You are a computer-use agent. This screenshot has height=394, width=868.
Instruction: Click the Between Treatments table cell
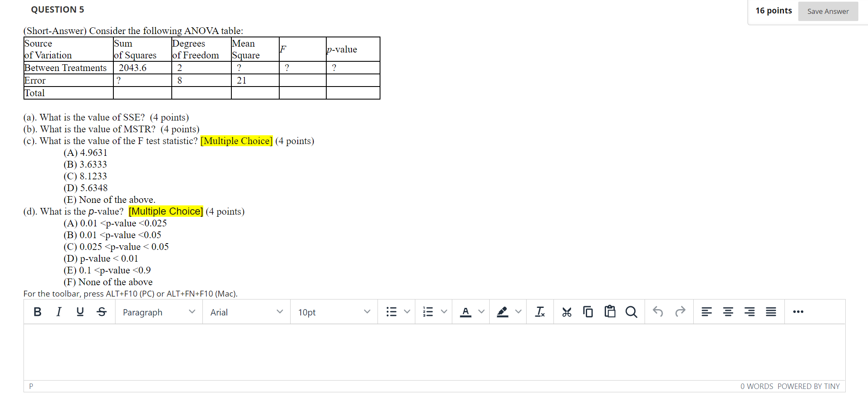pyautogui.click(x=68, y=68)
